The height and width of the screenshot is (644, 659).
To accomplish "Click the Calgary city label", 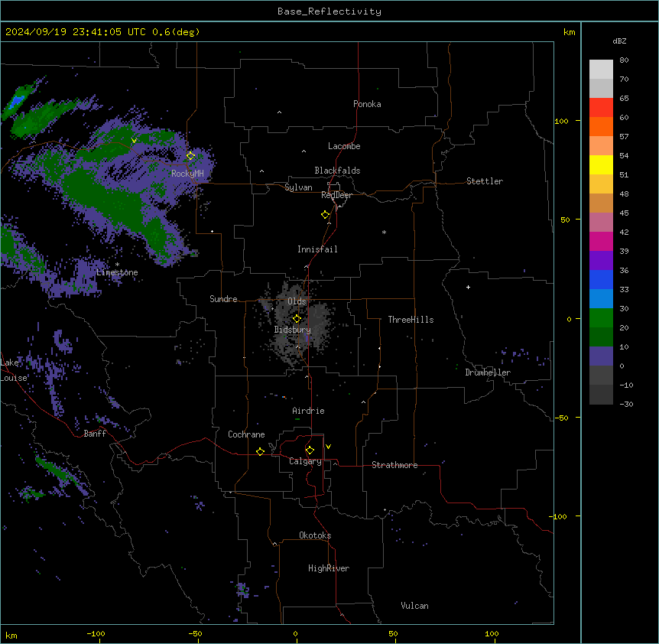I will tap(305, 461).
